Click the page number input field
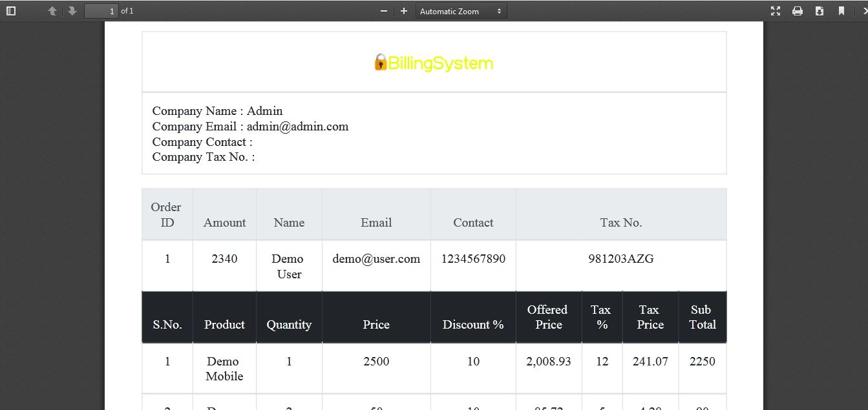This screenshot has width=868, height=410. [101, 11]
